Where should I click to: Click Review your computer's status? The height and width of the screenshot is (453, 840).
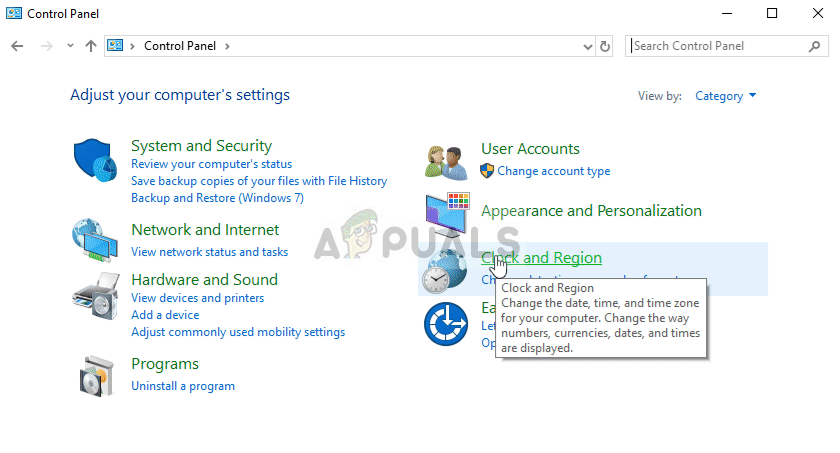coord(211,164)
